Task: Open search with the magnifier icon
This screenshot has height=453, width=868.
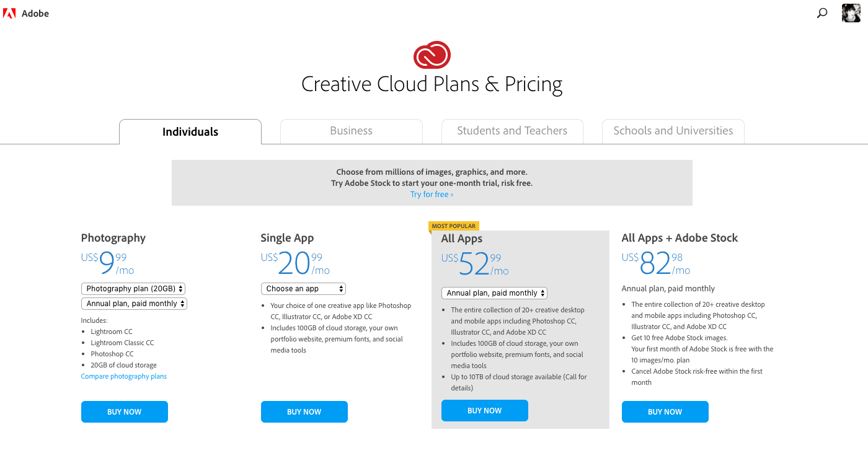Action: coord(822,13)
